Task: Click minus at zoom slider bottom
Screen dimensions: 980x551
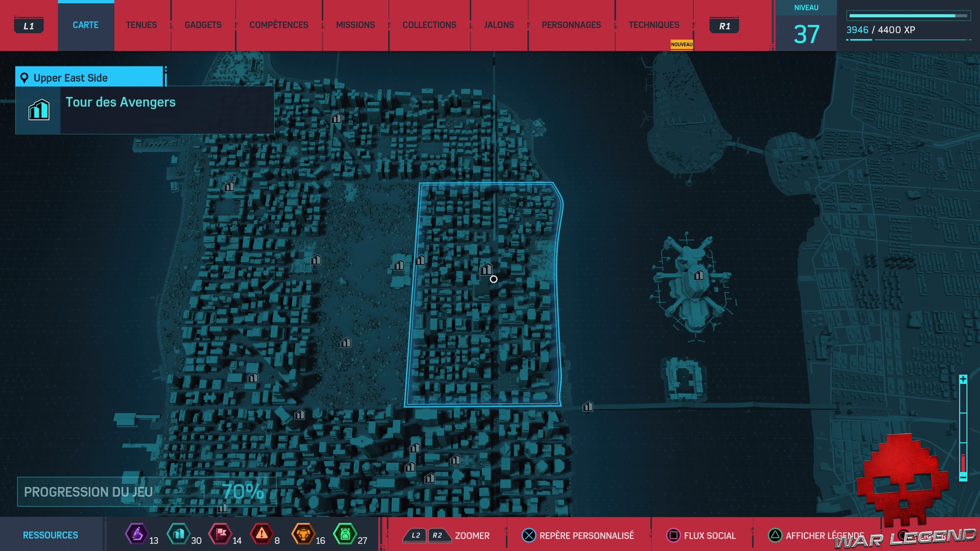Action: (963, 477)
